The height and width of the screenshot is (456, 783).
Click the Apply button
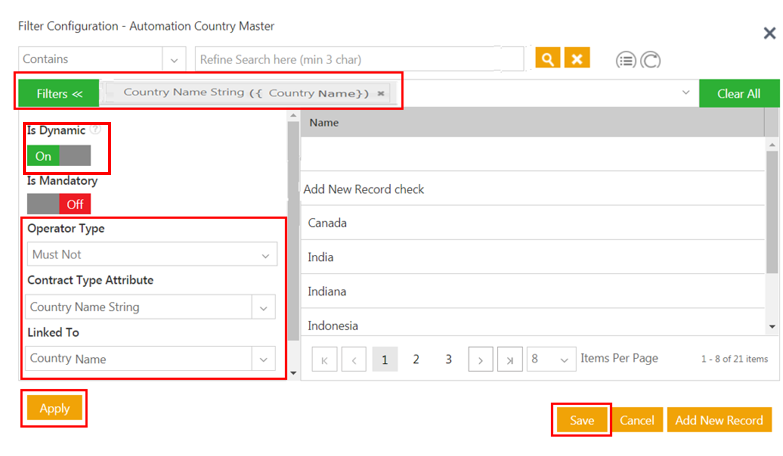tap(54, 408)
